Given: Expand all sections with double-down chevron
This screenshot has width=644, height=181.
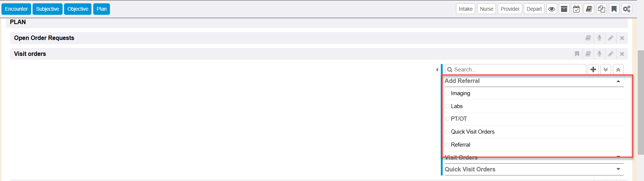Looking at the screenshot, I should (x=606, y=70).
